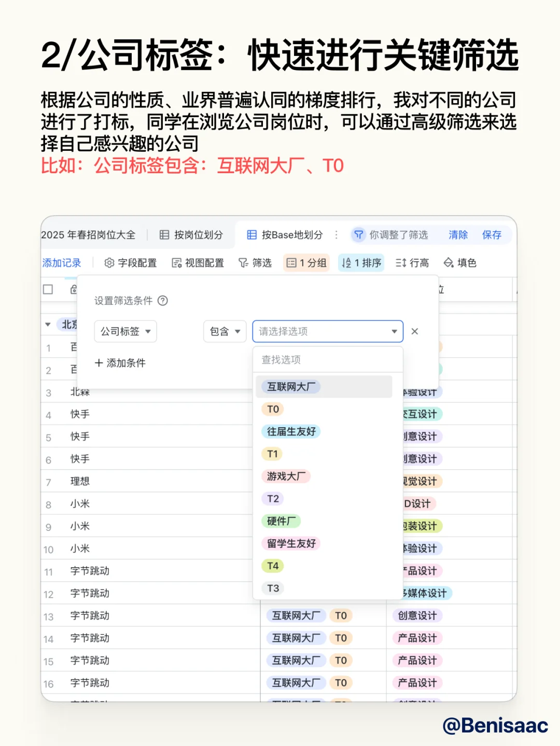Click 理想 cell in row 7

pyautogui.click(x=80, y=481)
